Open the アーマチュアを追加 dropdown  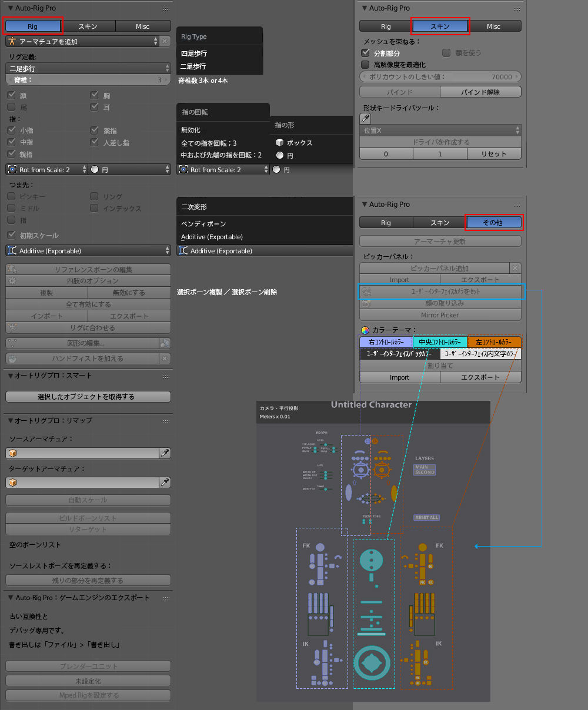[x=82, y=41]
